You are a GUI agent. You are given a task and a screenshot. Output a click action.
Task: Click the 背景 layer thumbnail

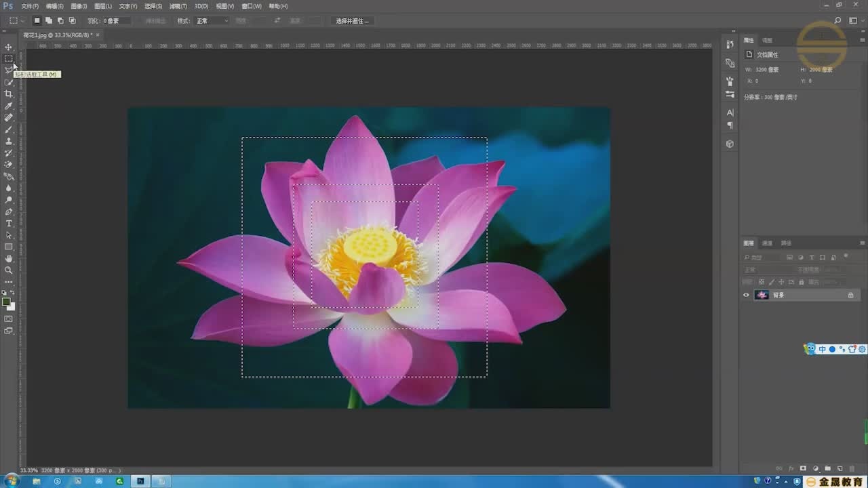point(762,295)
